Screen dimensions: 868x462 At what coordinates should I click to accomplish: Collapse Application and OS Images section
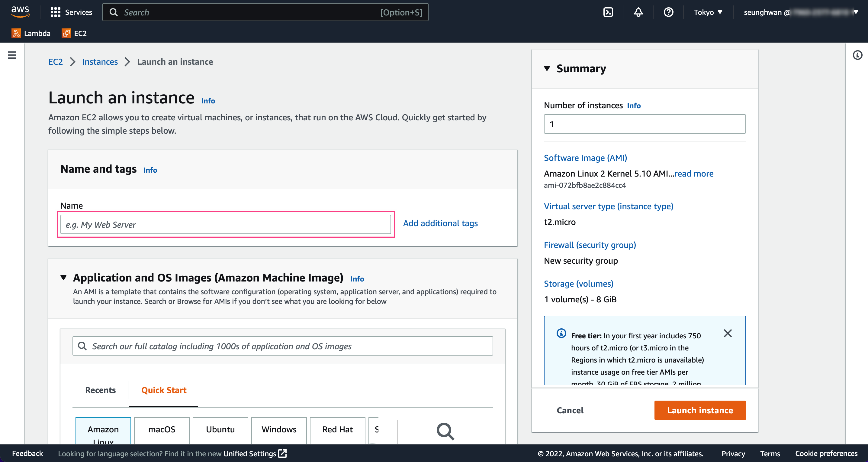point(63,278)
